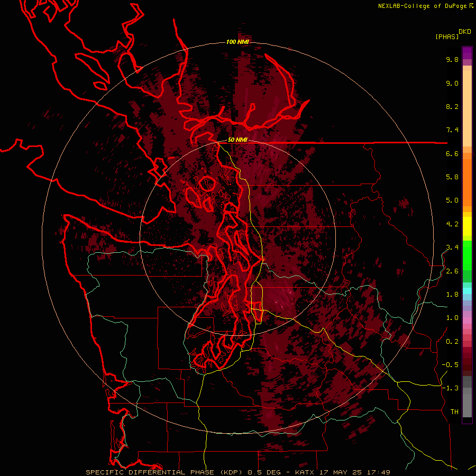Click the 6.6 legend value
Screen dimensions: 476x476
(x=452, y=154)
